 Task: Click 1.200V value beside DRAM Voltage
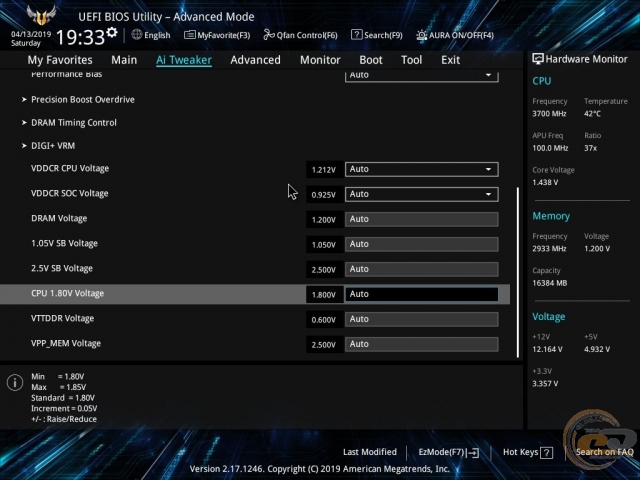324,220
